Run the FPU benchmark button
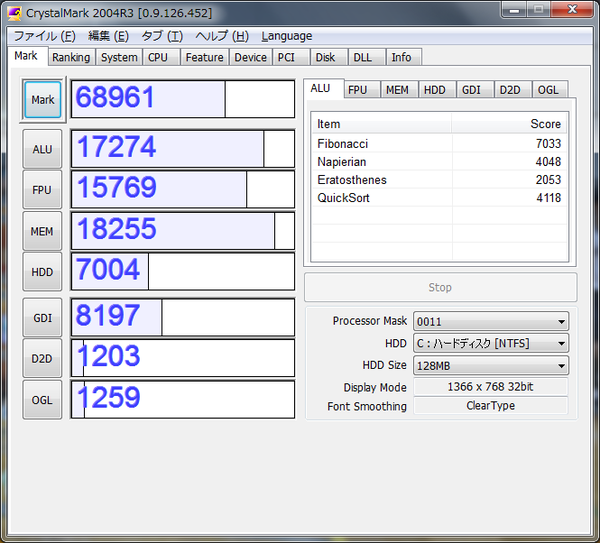 [x=42, y=189]
